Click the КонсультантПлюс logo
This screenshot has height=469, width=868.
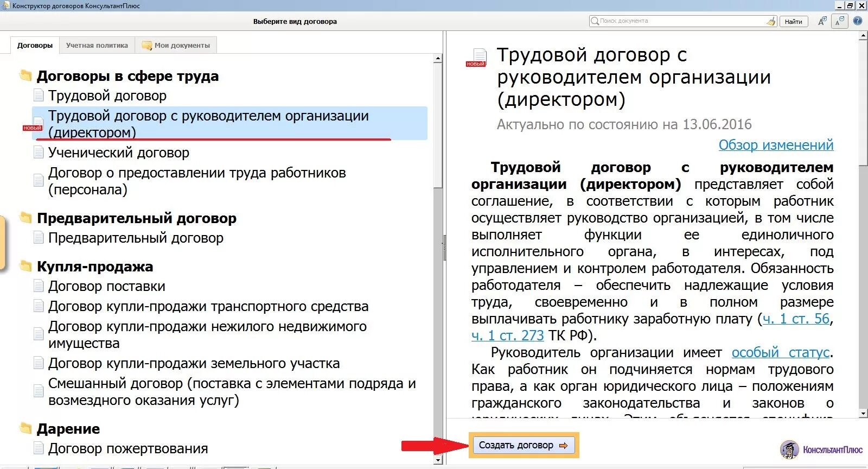click(821, 449)
